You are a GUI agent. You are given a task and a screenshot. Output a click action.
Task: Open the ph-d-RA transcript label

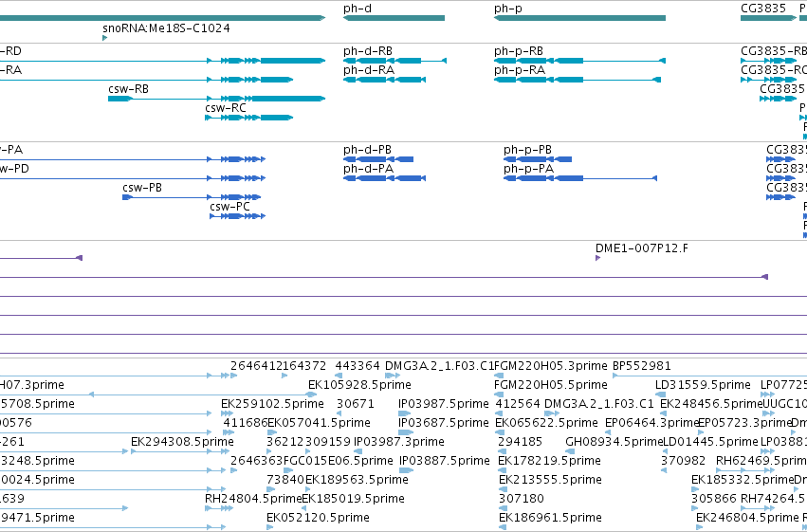coord(369,70)
